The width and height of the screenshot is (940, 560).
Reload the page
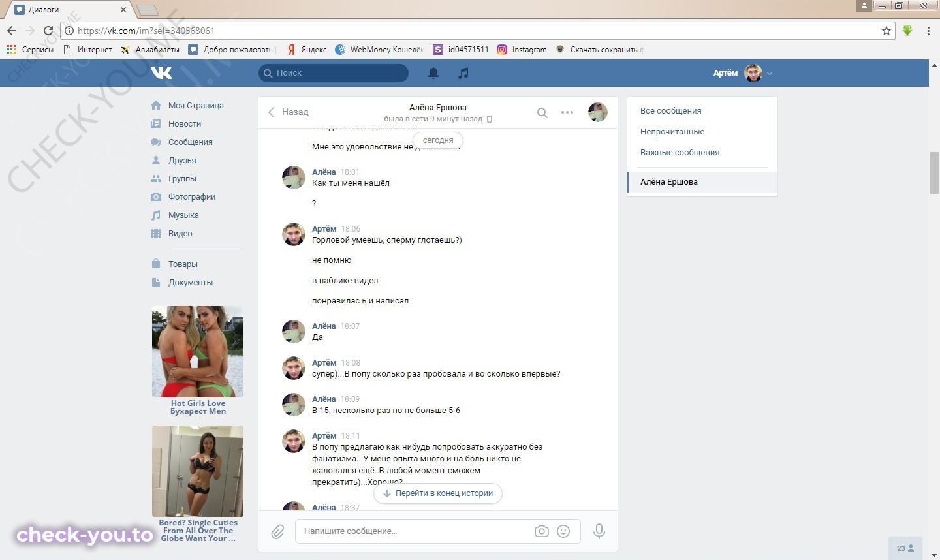click(48, 31)
